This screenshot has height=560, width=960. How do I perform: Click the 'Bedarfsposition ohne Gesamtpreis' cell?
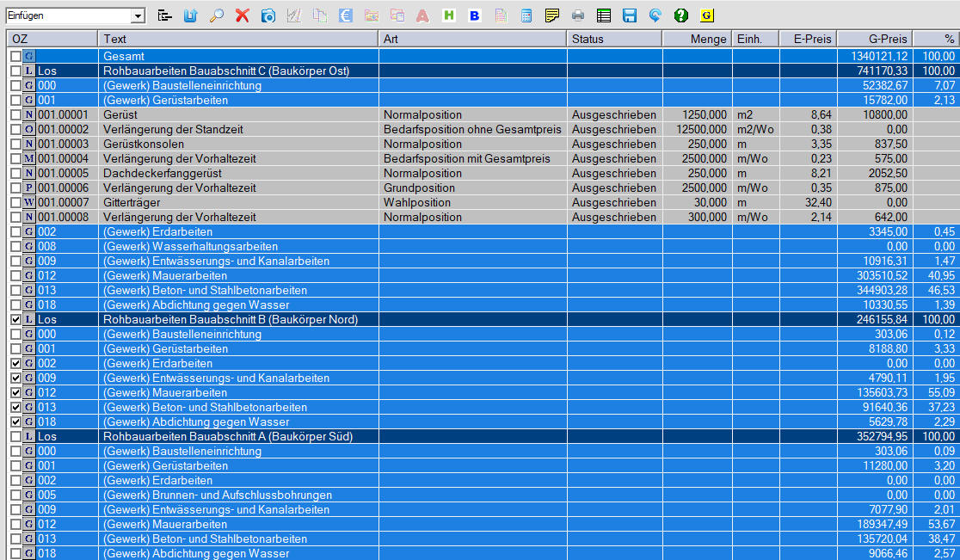pos(472,130)
